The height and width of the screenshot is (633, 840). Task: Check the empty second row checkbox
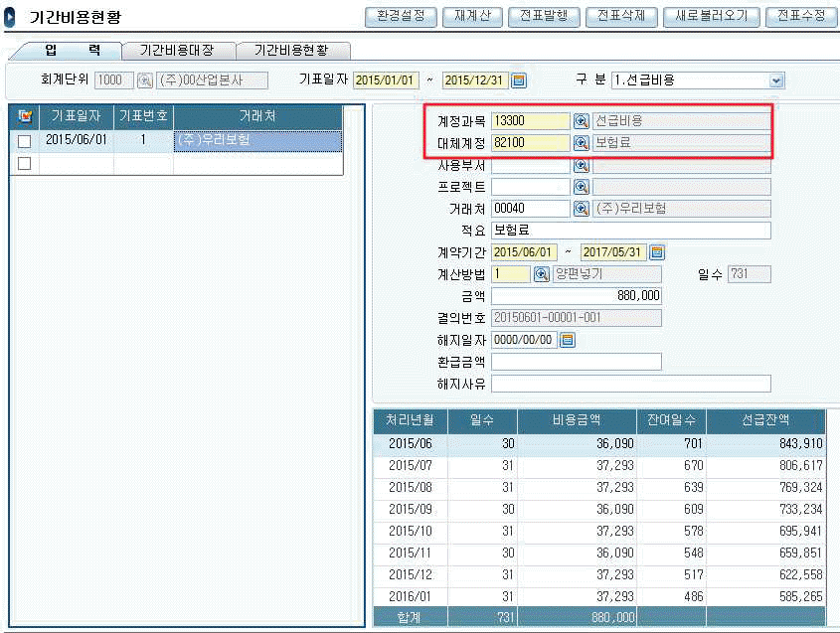pyautogui.click(x=25, y=164)
